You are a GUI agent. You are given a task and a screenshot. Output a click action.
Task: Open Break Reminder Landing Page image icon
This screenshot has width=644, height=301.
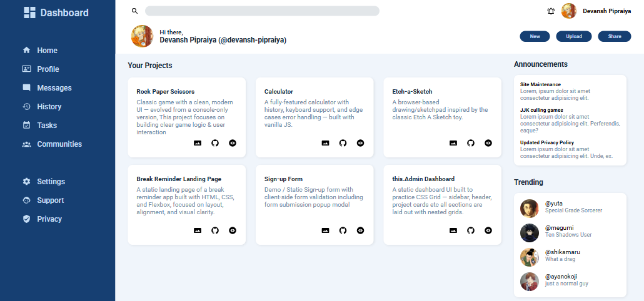click(x=198, y=230)
